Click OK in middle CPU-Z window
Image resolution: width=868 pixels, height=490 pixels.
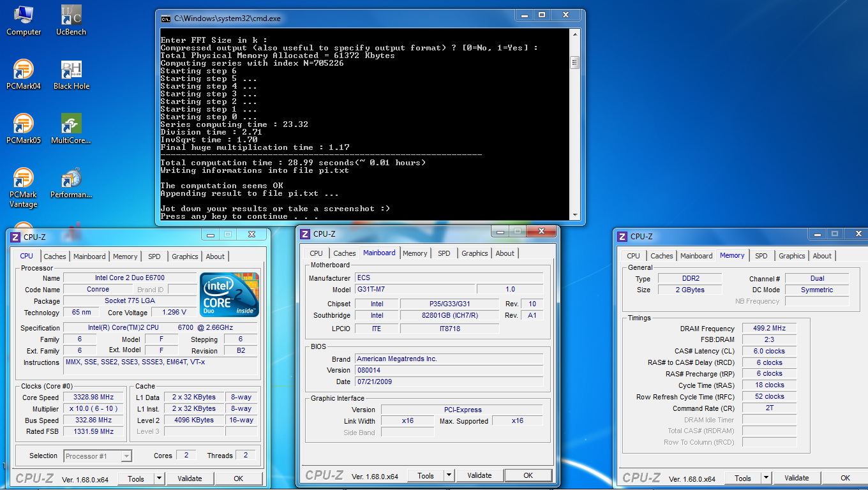coord(528,475)
